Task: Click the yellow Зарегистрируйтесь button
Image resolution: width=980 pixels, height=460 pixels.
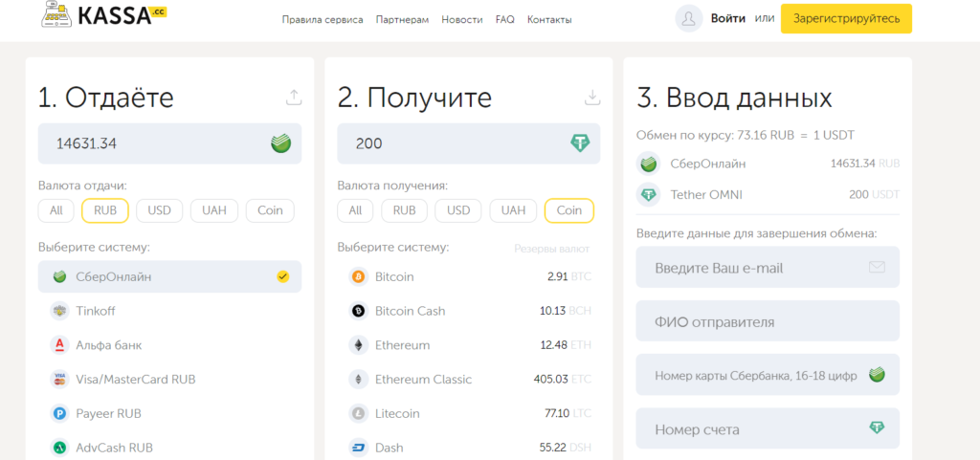Action: (846, 19)
